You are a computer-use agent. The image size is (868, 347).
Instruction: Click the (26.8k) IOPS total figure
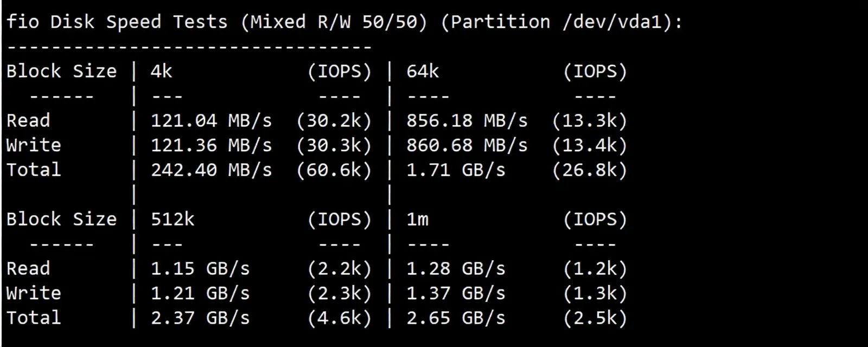(589, 170)
